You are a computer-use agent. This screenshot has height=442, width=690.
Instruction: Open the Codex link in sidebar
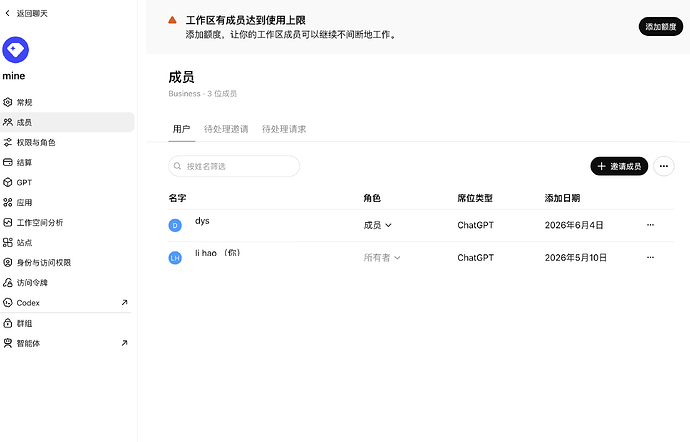(x=67, y=302)
